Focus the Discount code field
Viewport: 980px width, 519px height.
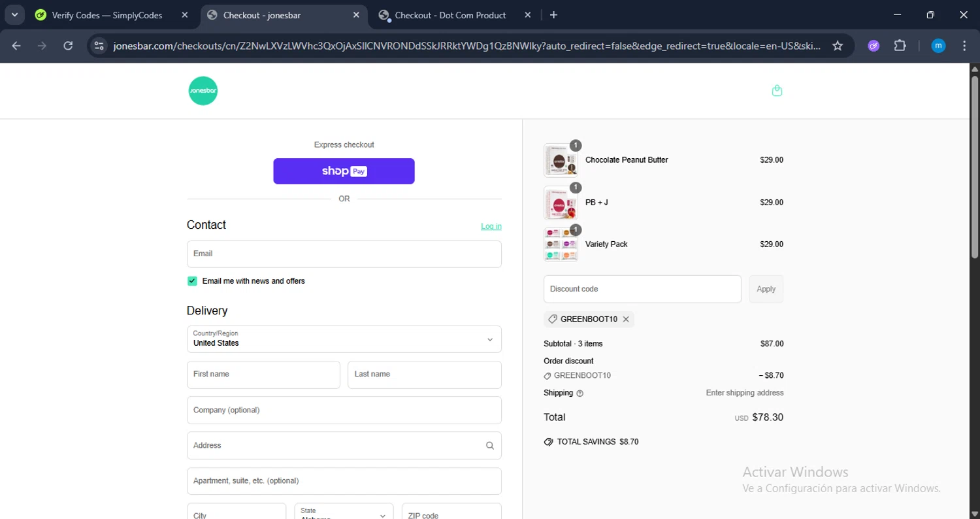pos(642,289)
